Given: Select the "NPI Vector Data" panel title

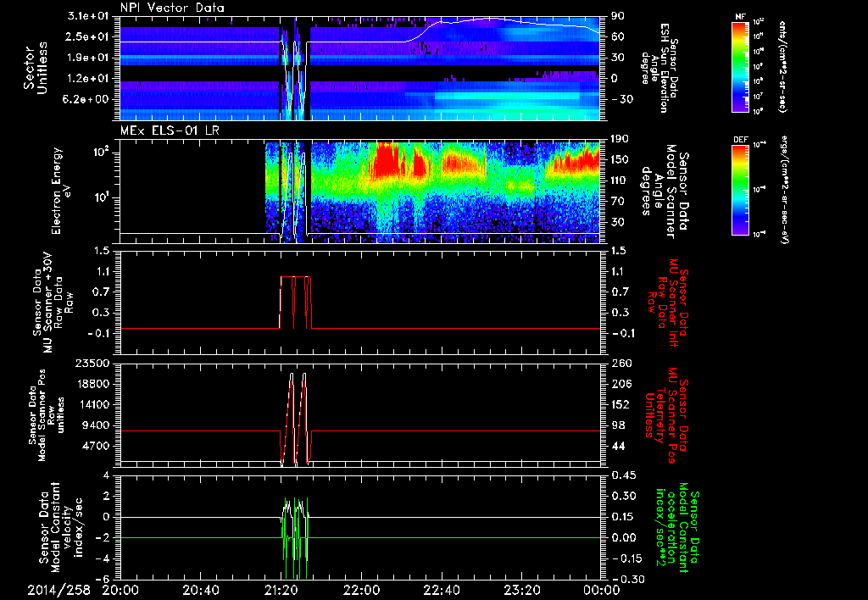Looking at the screenshot, I should 173,8.
